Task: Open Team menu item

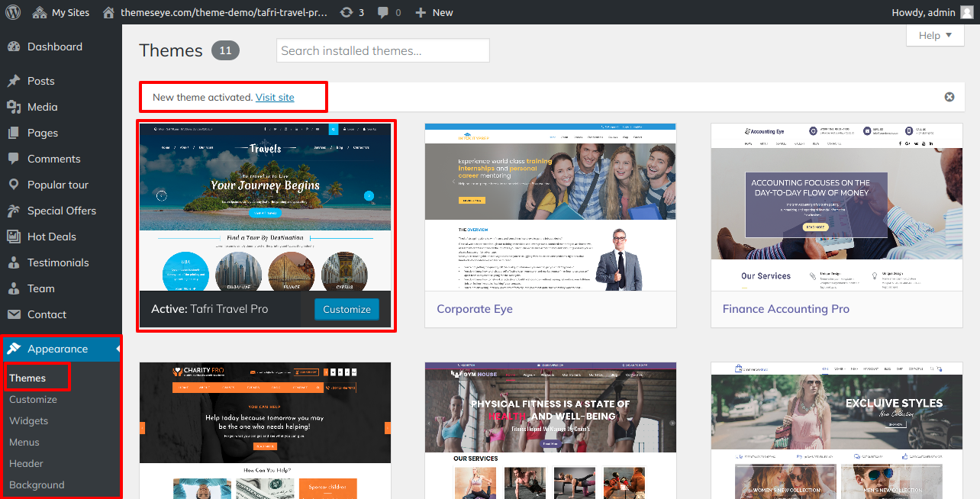Action: [x=41, y=288]
